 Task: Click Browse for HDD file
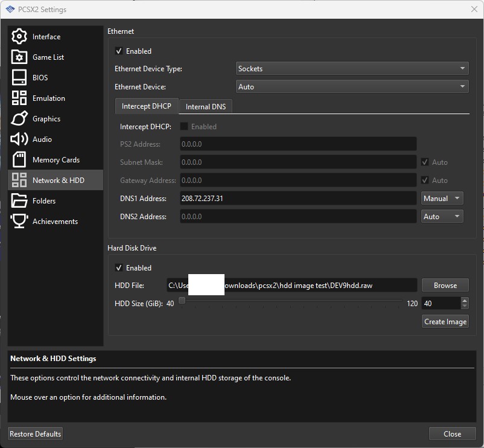445,286
